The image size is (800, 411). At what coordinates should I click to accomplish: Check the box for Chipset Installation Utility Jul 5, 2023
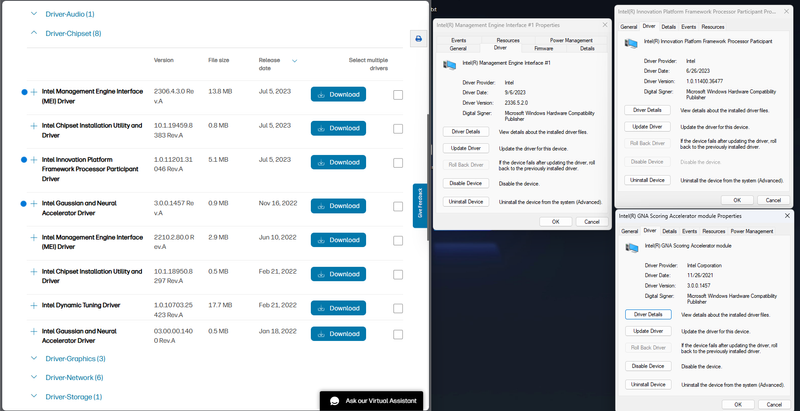tap(398, 129)
